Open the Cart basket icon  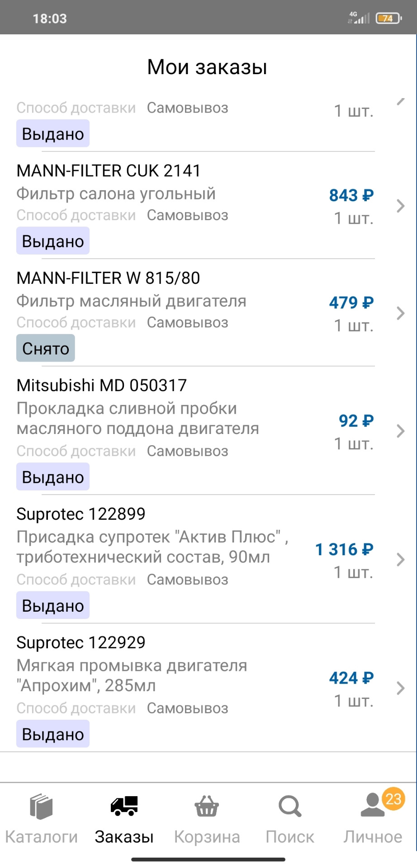pos(207,807)
